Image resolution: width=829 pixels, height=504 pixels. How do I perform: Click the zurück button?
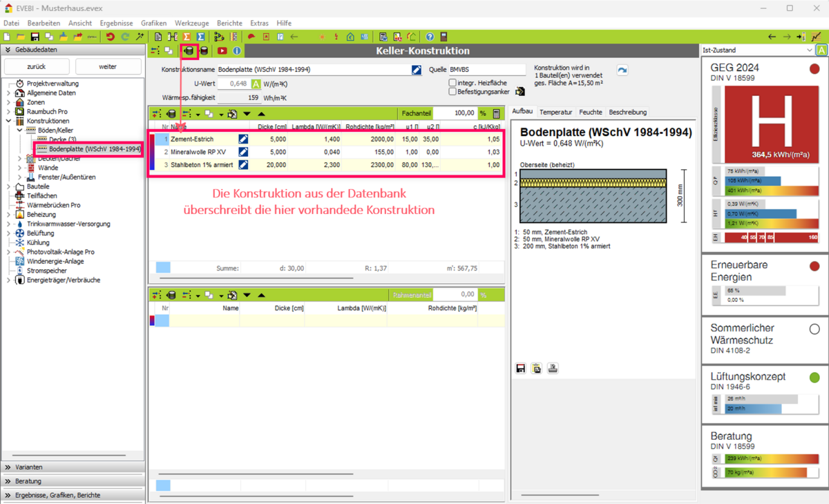[37, 66]
